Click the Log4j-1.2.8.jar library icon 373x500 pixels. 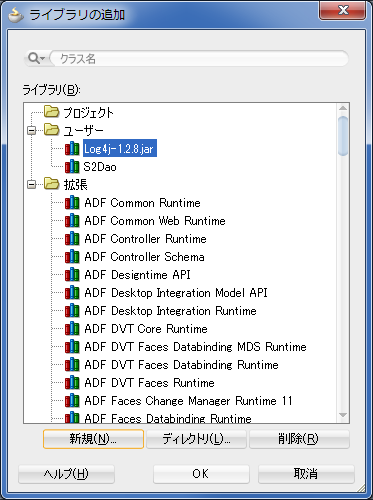[72, 149]
